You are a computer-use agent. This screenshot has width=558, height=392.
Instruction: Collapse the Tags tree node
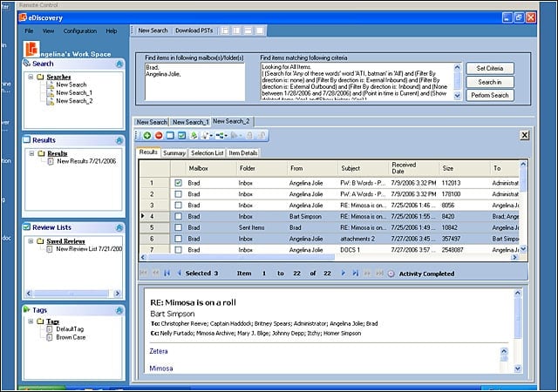[31, 321]
